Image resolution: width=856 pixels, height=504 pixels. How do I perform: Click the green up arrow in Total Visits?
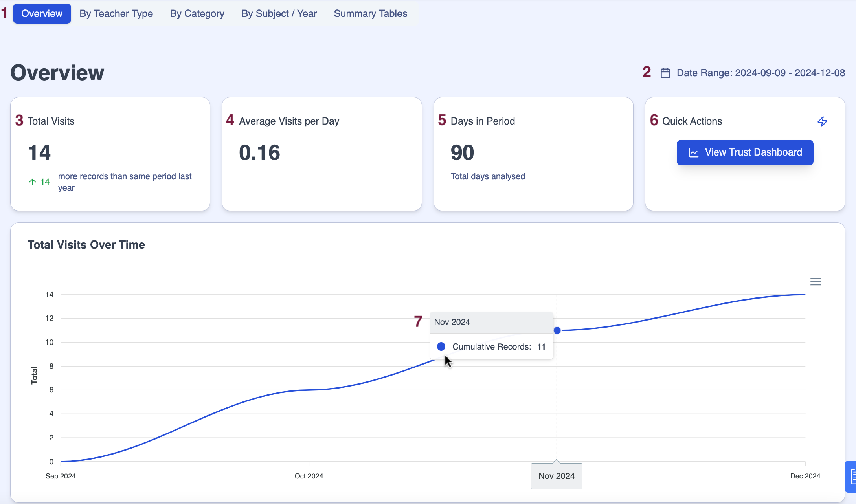tap(33, 182)
